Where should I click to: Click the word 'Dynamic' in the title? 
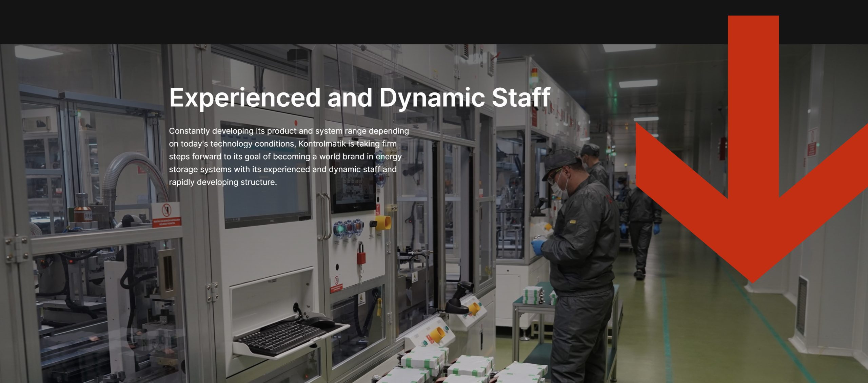[x=432, y=98]
